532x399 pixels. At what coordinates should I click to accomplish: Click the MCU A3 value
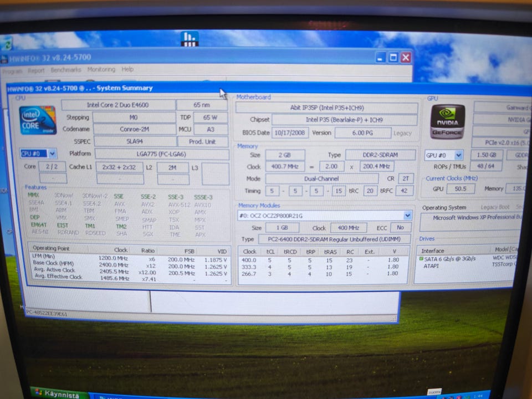click(x=211, y=129)
